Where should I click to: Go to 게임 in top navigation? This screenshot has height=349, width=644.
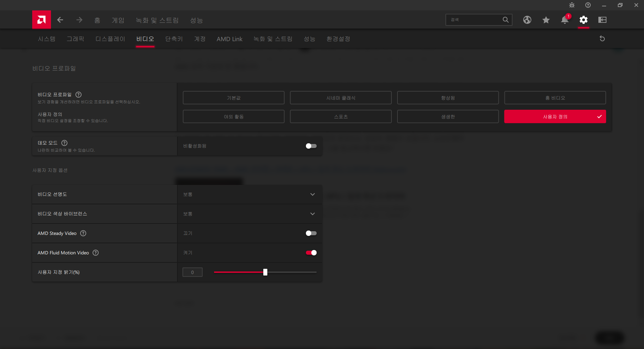118,20
